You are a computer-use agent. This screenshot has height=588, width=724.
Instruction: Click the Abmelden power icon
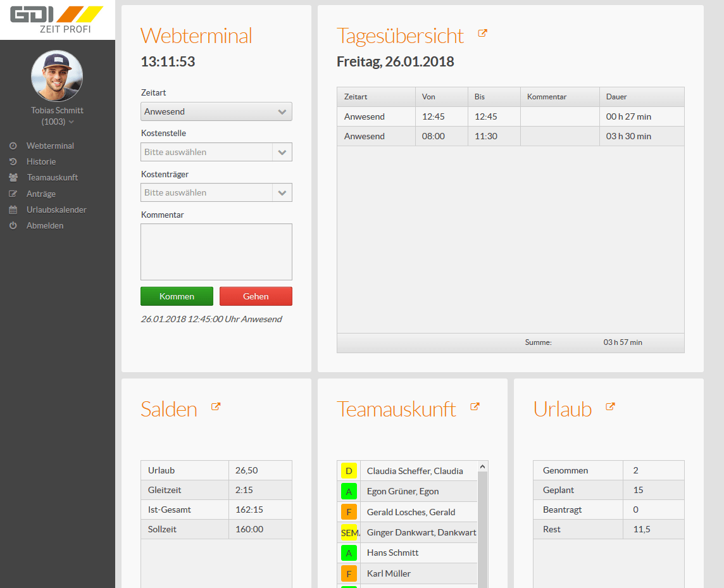point(13,226)
